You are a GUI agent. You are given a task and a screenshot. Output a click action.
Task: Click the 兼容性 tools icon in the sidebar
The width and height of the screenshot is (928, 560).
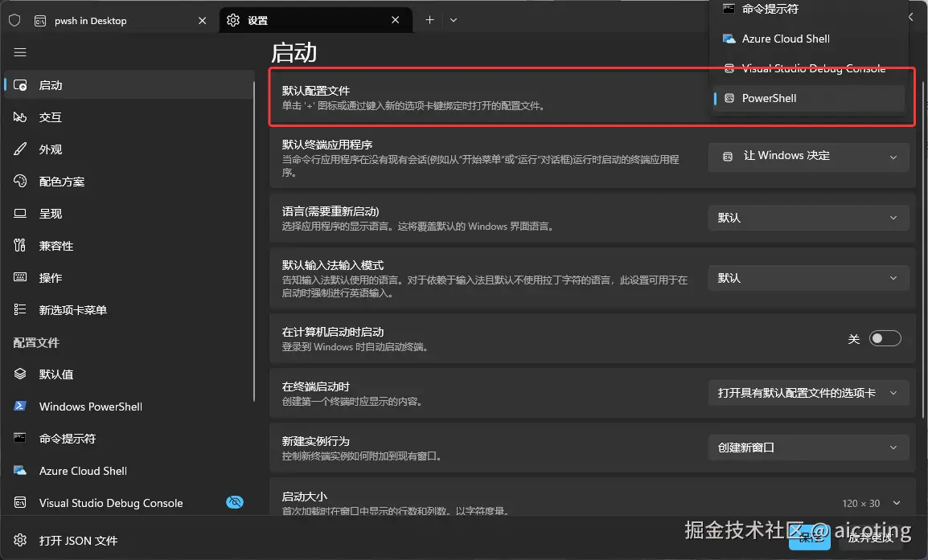coord(20,245)
